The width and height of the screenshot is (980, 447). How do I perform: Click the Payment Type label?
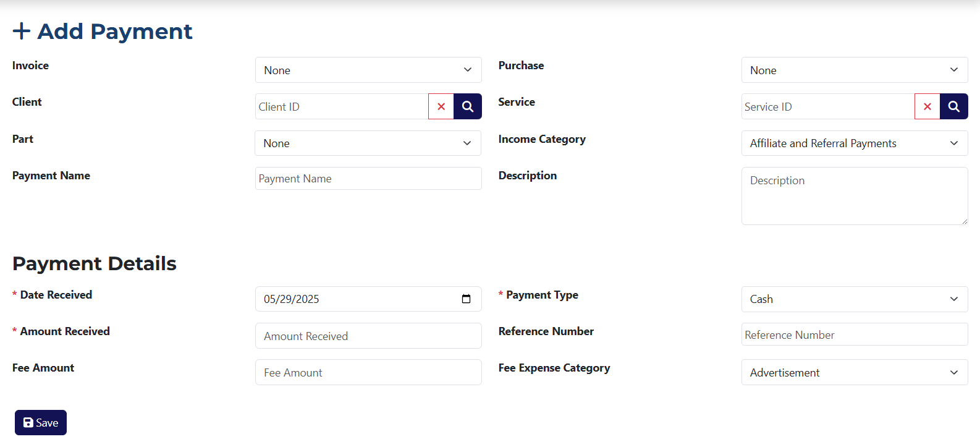tap(542, 295)
